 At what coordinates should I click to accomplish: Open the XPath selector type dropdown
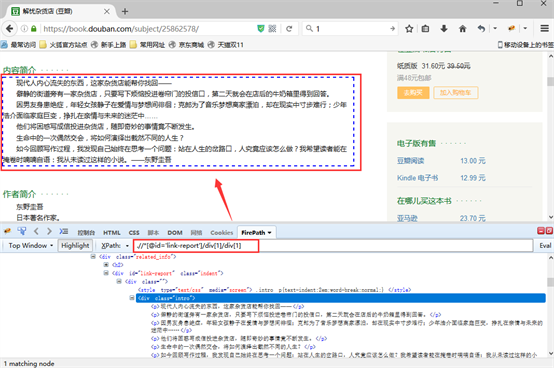tap(115, 245)
